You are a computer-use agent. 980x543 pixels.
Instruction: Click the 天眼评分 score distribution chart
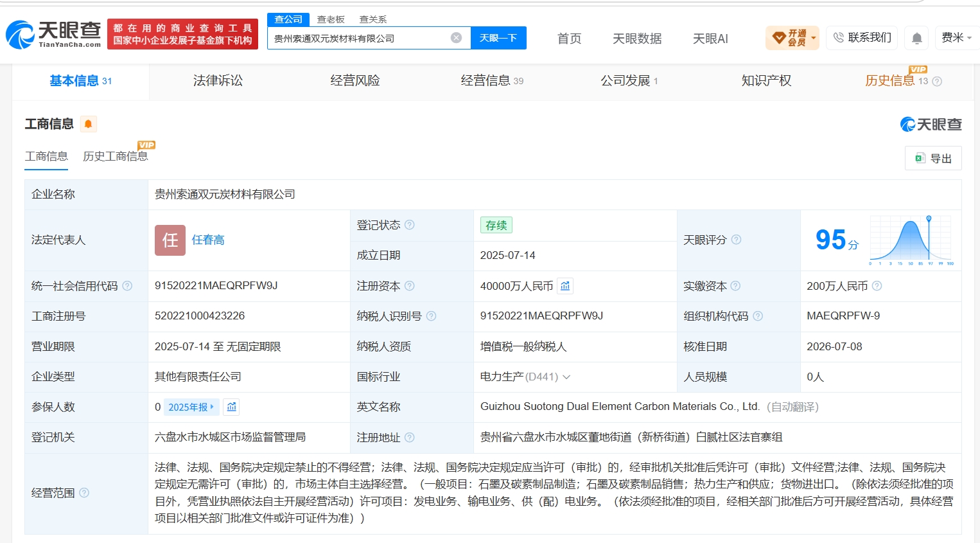(x=911, y=240)
